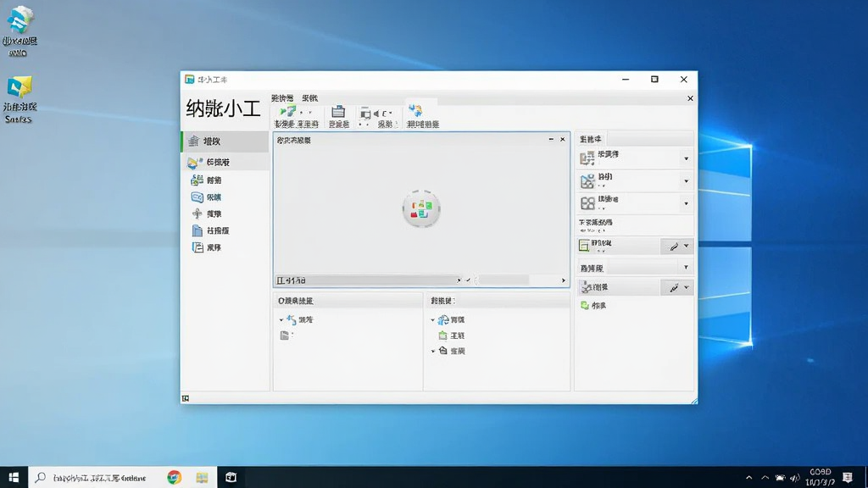
Task: Open the second menu in the app menu bar
Action: click(x=310, y=98)
